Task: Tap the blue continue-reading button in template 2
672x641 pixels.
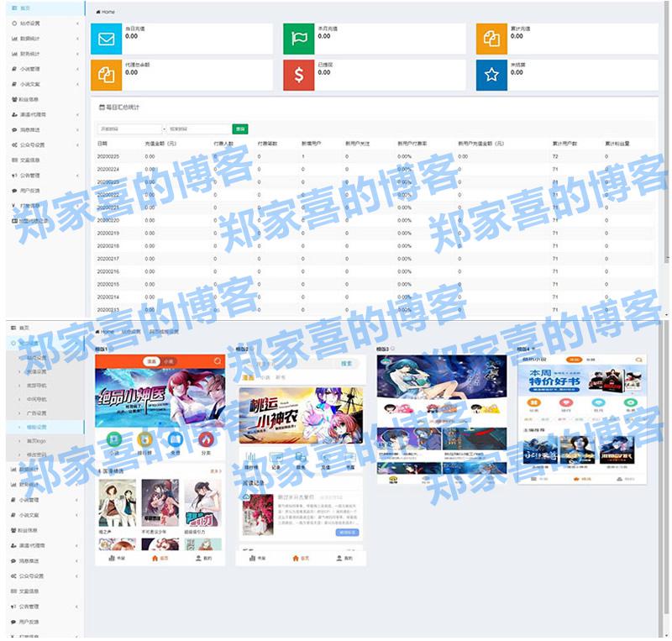Action: pyautogui.click(x=347, y=533)
